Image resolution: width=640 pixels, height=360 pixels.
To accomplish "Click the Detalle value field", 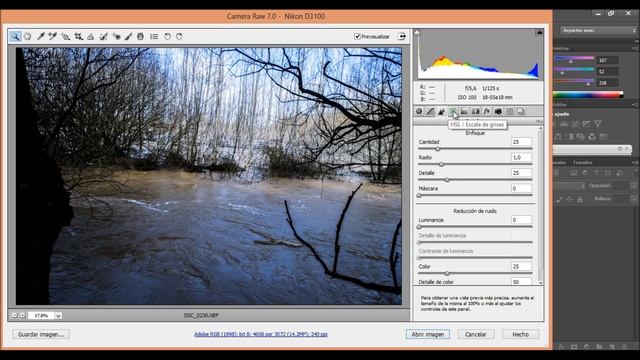I will pyautogui.click(x=521, y=173).
